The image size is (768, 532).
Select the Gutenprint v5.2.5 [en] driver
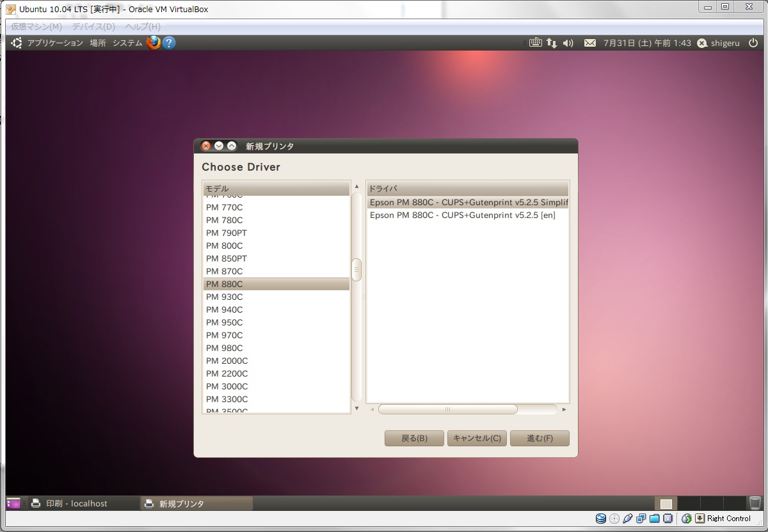(x=467, y=215)
